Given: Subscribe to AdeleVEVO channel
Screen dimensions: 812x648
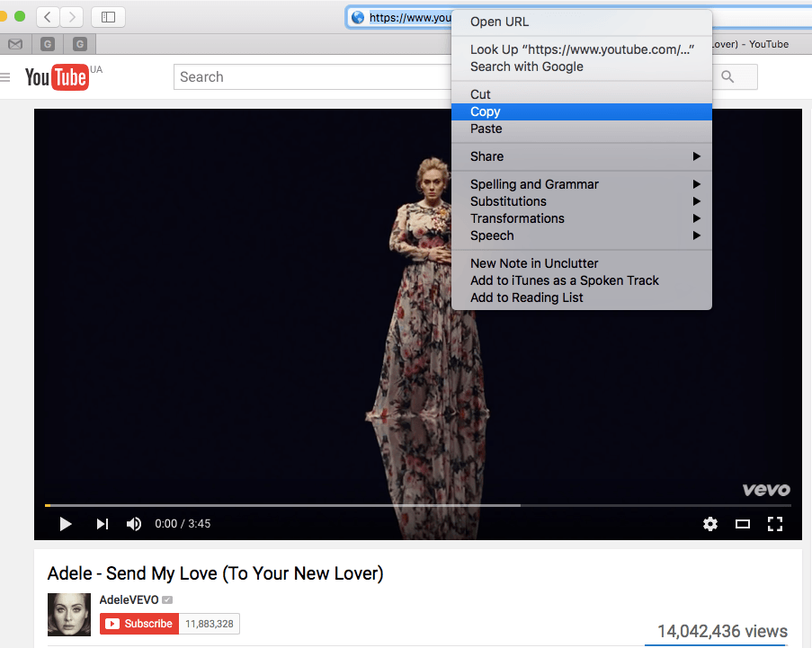Looking at the screenshot, I should [x=139, y=624].
